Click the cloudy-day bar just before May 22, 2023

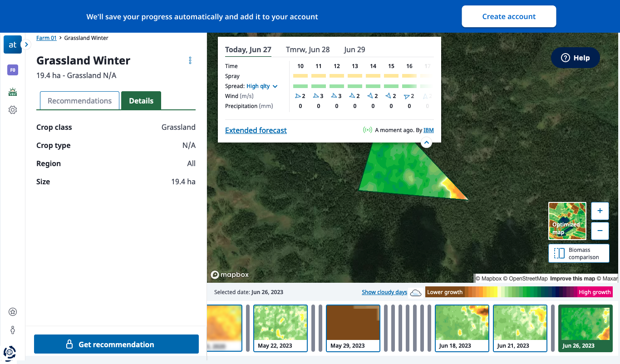click(248, 328)
